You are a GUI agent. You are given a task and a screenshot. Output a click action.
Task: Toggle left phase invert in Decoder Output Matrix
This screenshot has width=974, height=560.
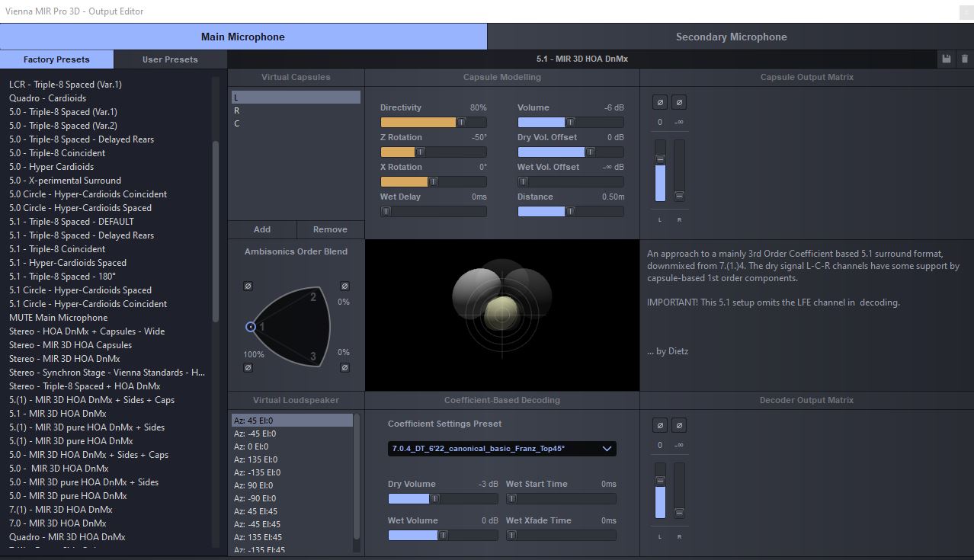point(660,425)
